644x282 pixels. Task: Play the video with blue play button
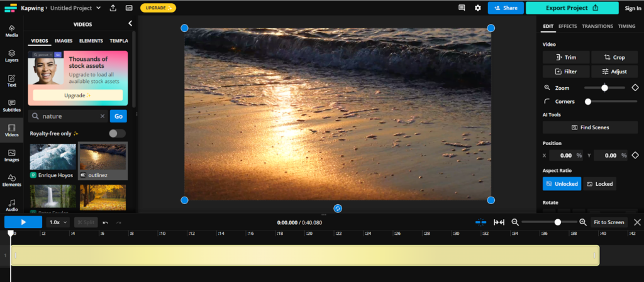click(23, 222)
